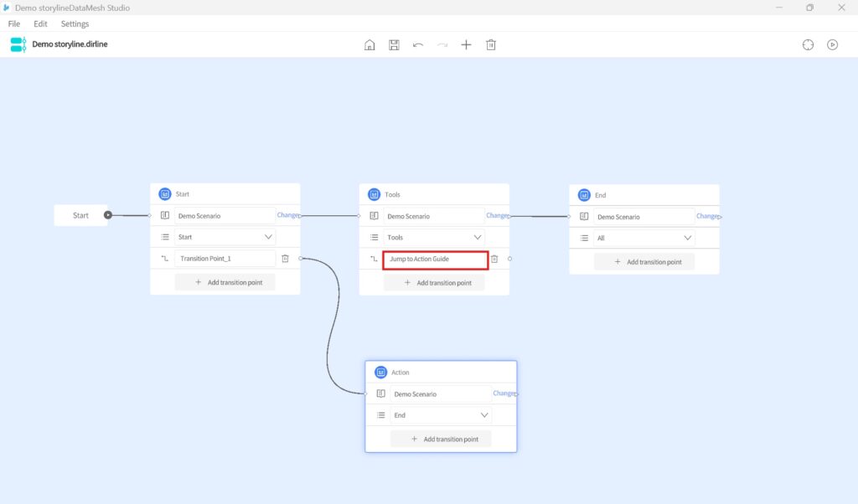This screenshot has width=858, height=504.
Task: Click the locate/center view target icon
Action: click(808, 44)
